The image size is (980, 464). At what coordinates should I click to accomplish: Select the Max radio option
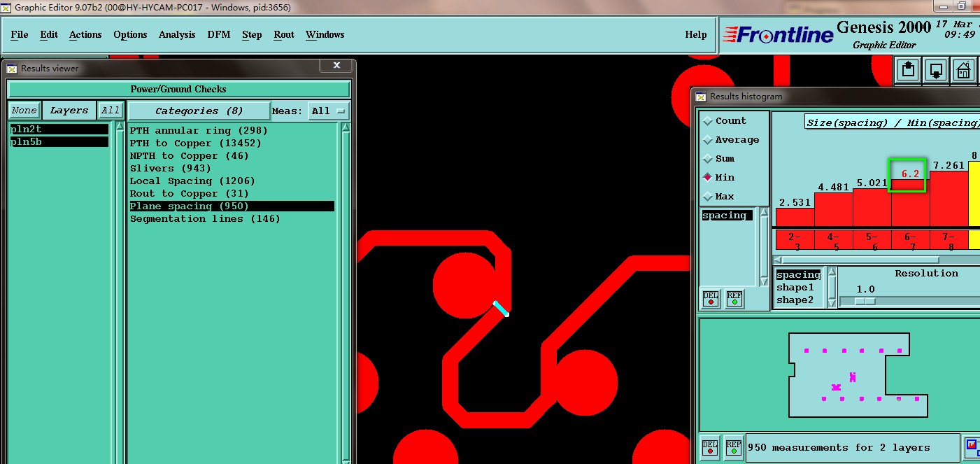(720, 196)
